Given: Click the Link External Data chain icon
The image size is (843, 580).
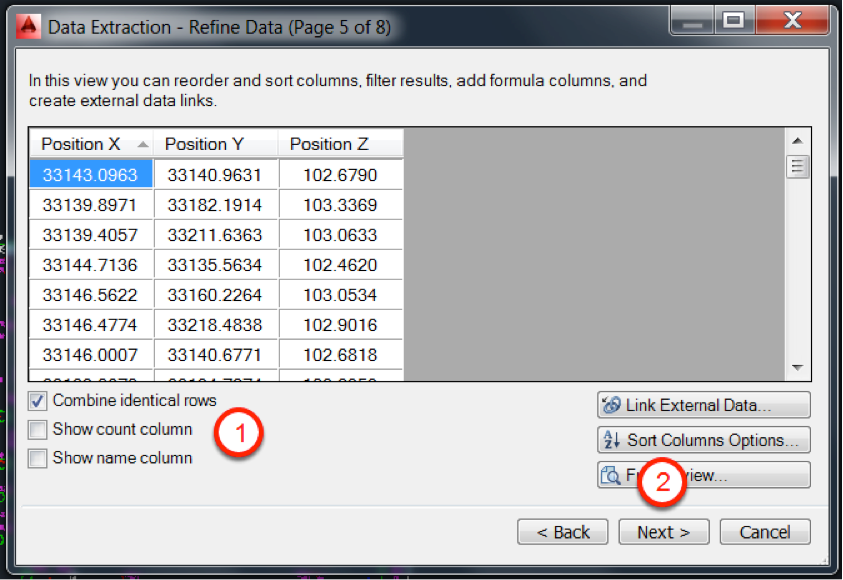Looking at the screenshot, I should click(612, 405).
